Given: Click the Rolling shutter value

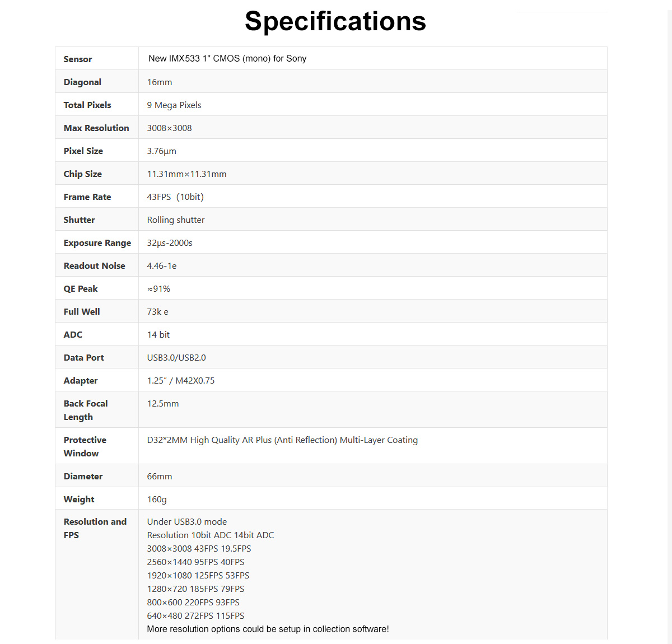Looking at the screenshot, I should tap(176, 220).
